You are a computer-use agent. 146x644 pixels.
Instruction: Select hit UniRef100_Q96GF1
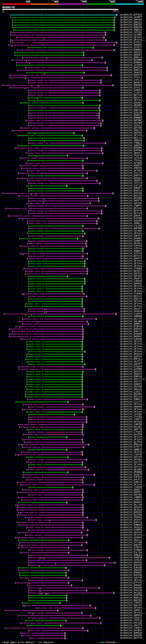coord(131,384)
